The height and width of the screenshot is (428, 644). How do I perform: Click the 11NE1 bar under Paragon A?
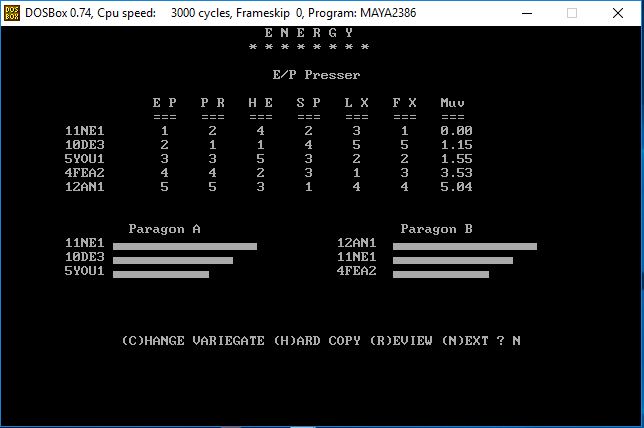(x=185, y=246)
